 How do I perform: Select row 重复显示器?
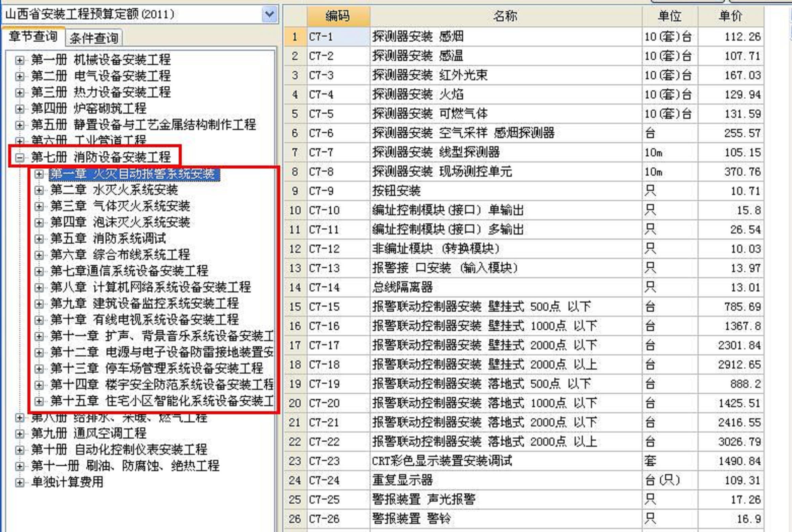click(x=524, y=481)
